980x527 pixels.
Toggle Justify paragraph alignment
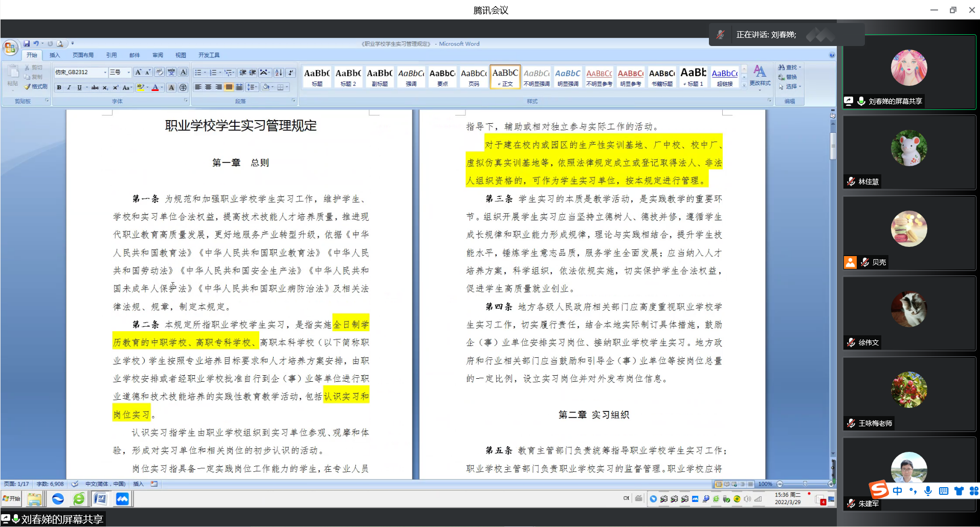[x=229, y=87]
